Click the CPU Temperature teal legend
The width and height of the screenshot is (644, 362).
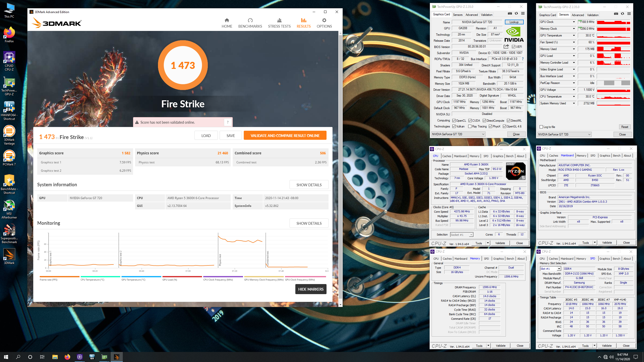click(100, 278)
